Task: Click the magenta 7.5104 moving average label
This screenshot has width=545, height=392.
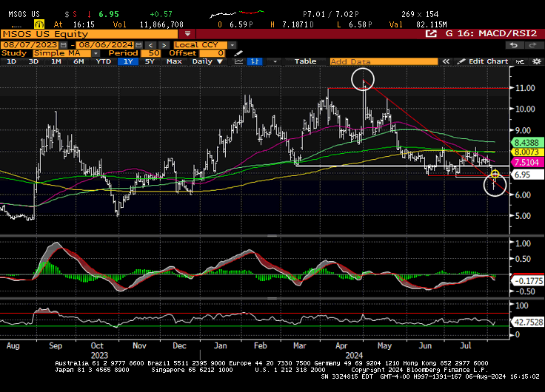Action: [526, 163]
